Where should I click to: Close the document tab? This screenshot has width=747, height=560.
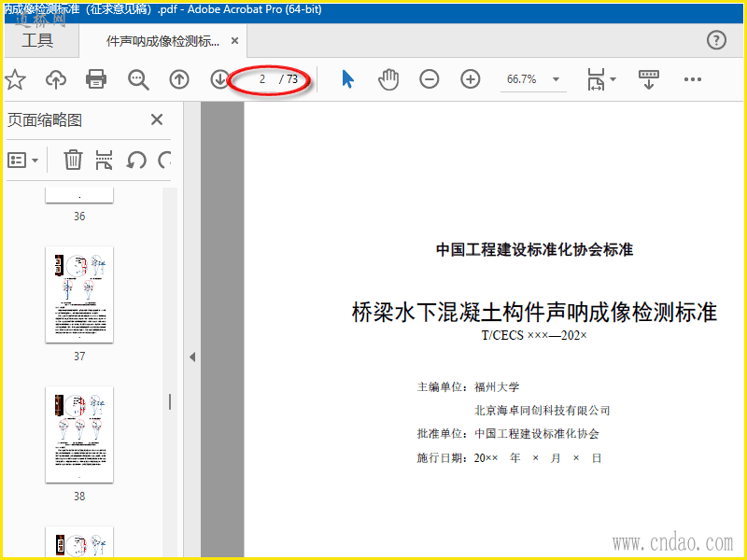pos(234,41)
